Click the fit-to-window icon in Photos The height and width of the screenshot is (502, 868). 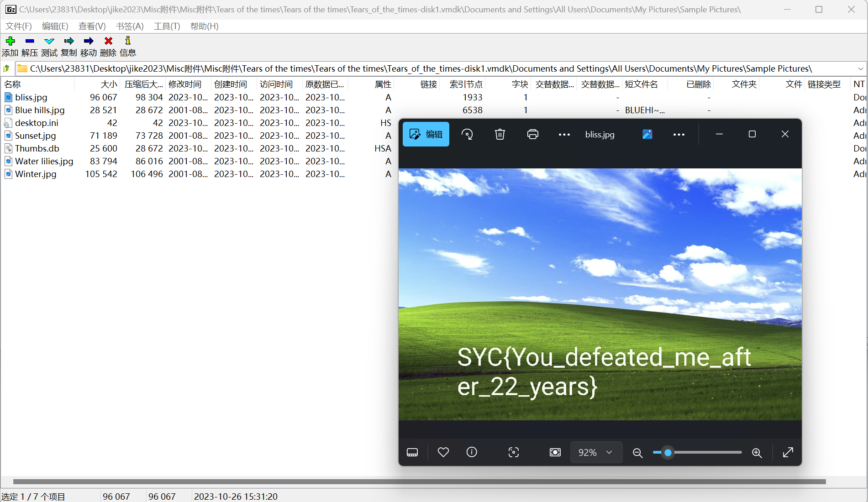point(555,452)
